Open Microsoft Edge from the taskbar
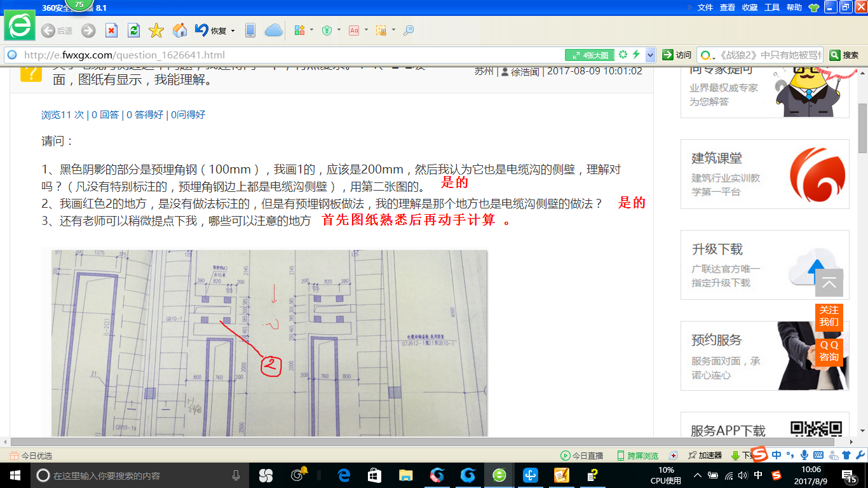The width and height of the screenshot is (868, 488). tap(344, 475)
